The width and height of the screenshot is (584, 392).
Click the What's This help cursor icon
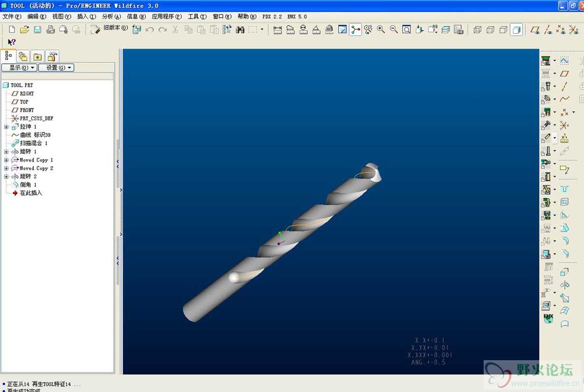(x=12, y=42)
